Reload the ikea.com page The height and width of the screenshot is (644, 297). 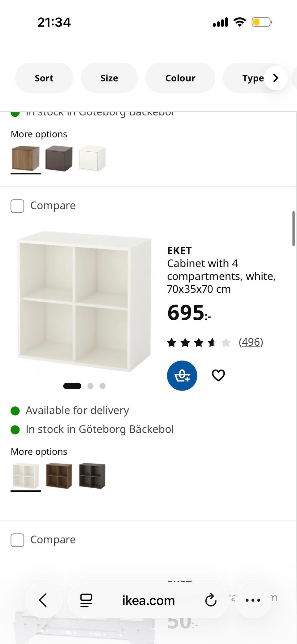click(x=211, y=600)
